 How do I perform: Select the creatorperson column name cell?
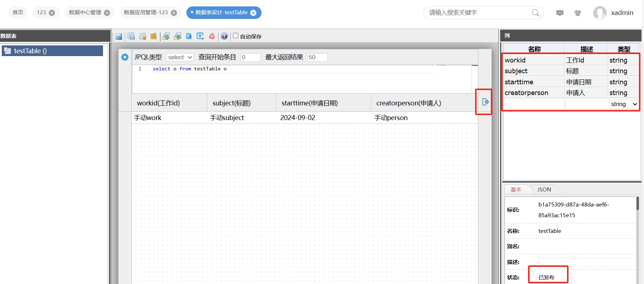(534, 93)
